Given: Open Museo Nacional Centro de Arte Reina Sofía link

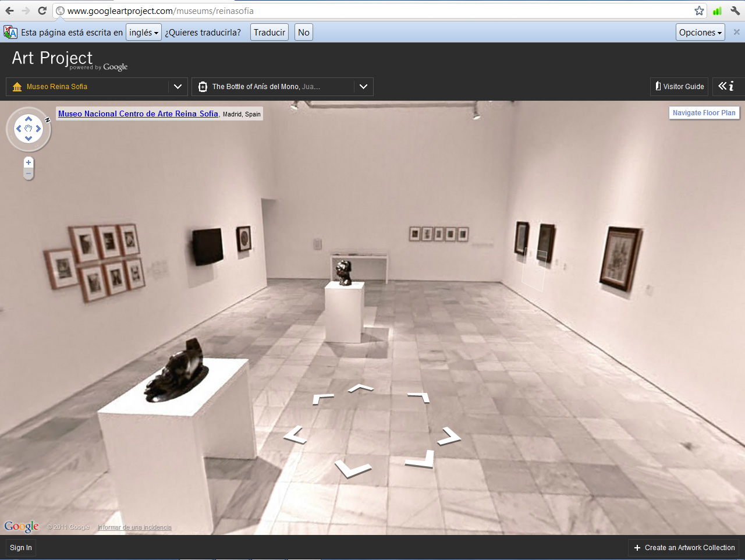Looking at the screenshot, I should (138, 114).
